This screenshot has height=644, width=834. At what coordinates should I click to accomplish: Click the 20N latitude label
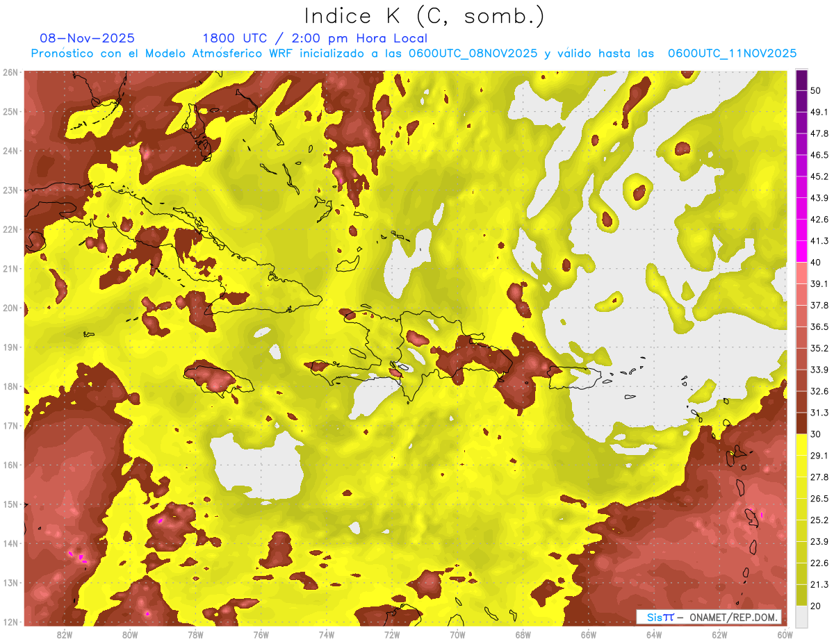tap(10, 308)
